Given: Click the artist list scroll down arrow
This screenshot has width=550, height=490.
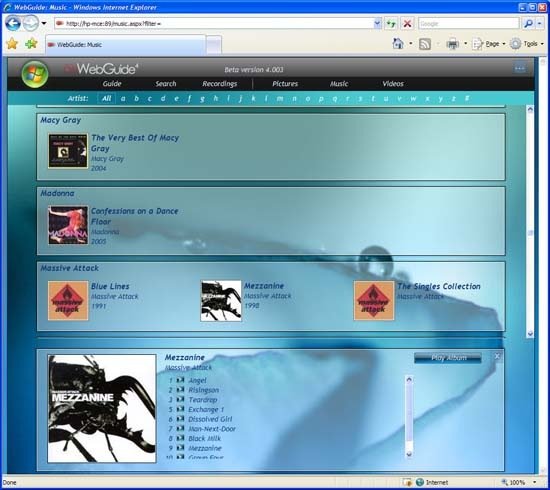Looking at the screenshot, I should (x=530, y=333).
